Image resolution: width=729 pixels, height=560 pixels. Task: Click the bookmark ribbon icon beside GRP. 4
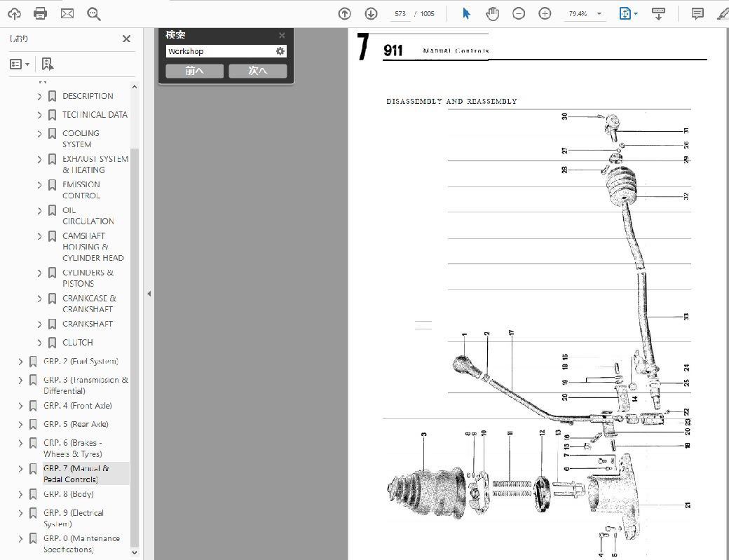(33, 406)
